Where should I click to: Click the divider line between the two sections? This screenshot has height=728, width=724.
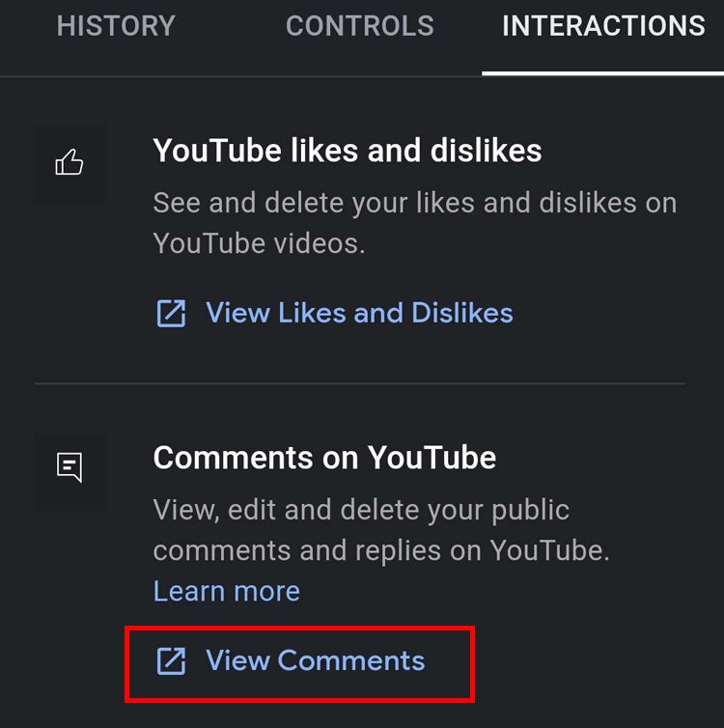point(359,383)
